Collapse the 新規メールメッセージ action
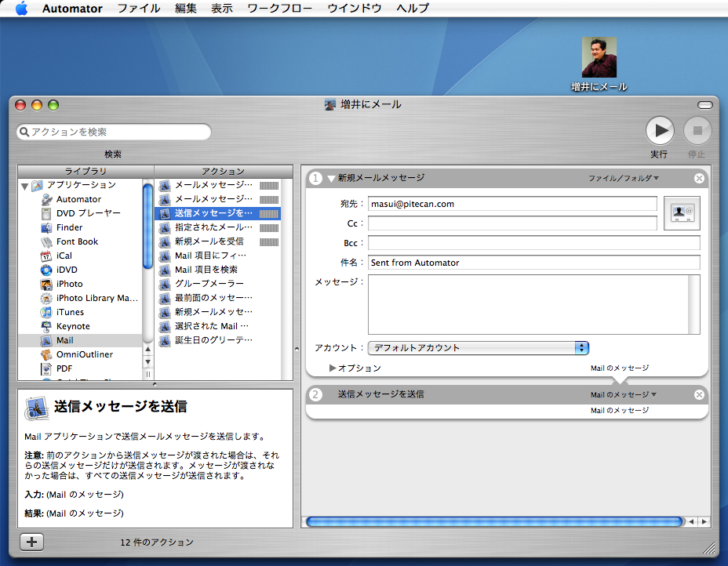728x566 pixels. [331, 179]
